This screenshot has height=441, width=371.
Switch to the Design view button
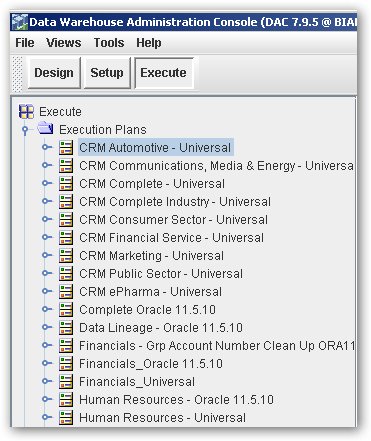[x=54, y=73]
